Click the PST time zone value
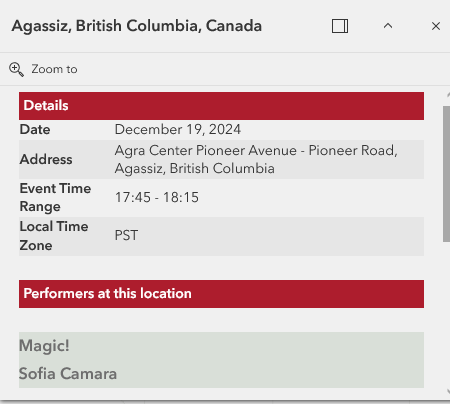 [126, 235]
